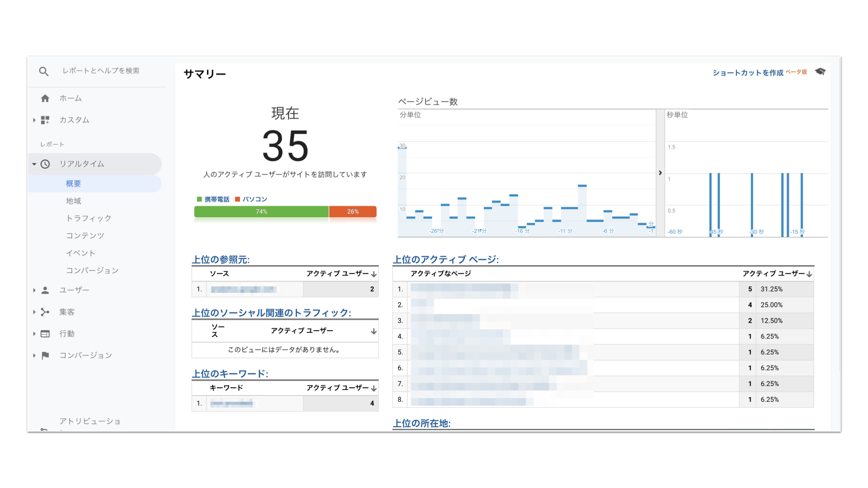Click active page row 1 with 31.25%

coord(603,289)
